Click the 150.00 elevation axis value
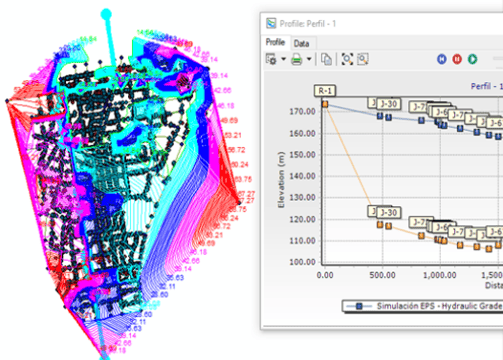The width and height of the screenshot is (503, 360). pos(302,155)
